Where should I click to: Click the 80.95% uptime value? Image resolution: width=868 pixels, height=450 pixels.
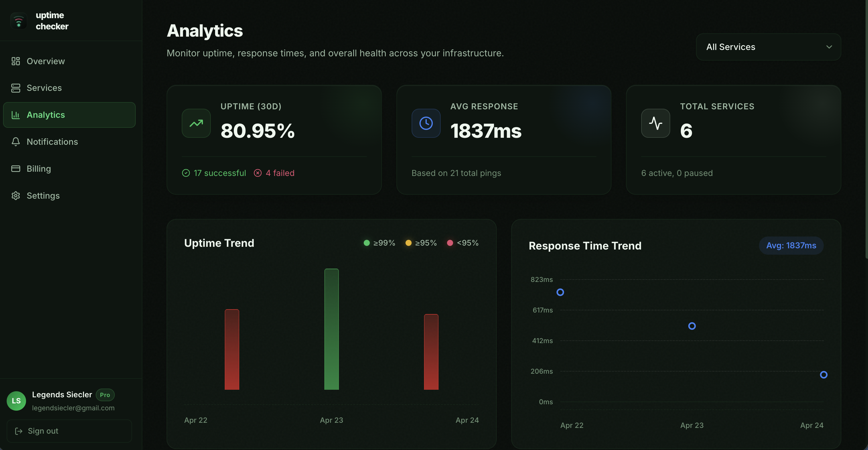click(258, 131)
